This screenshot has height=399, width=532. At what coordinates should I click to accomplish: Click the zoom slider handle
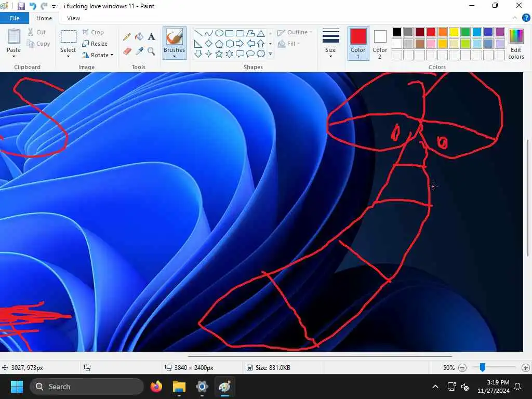point(483,367)
